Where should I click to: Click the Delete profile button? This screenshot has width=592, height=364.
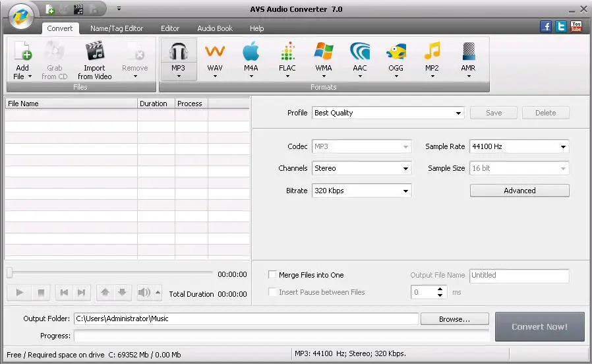tap(546, 113)
